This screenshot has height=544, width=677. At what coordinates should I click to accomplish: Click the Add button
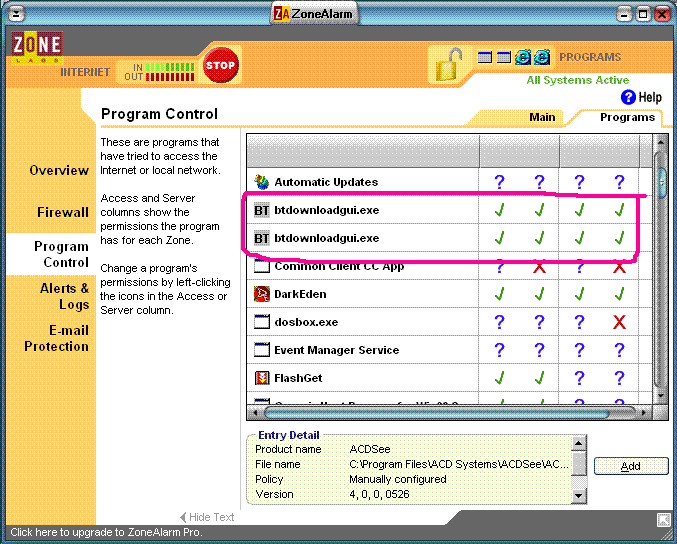[630, 466]
